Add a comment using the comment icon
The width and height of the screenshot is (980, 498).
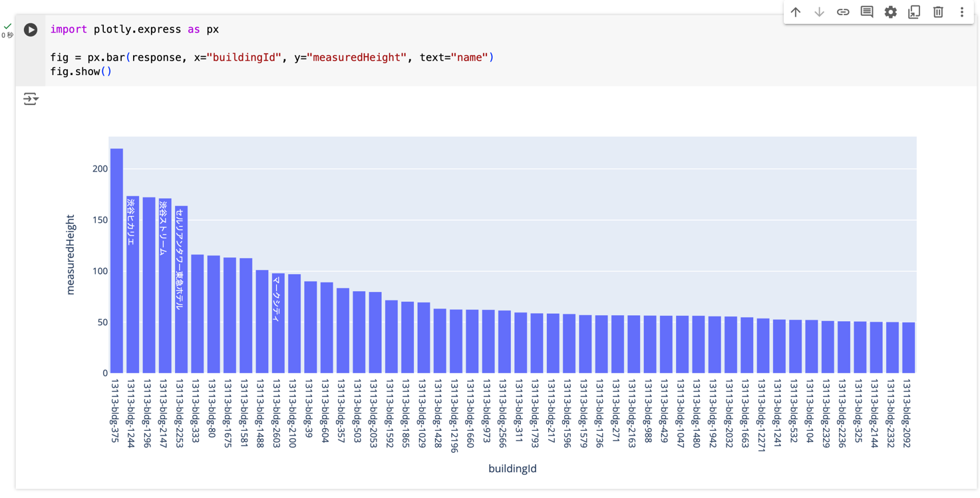867,12
